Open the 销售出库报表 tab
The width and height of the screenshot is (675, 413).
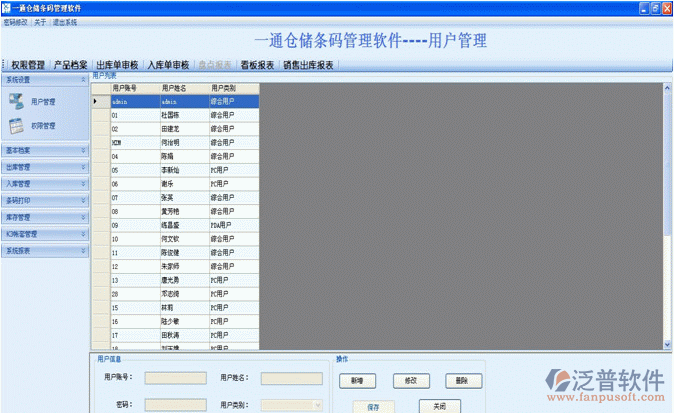coord(309,65)
